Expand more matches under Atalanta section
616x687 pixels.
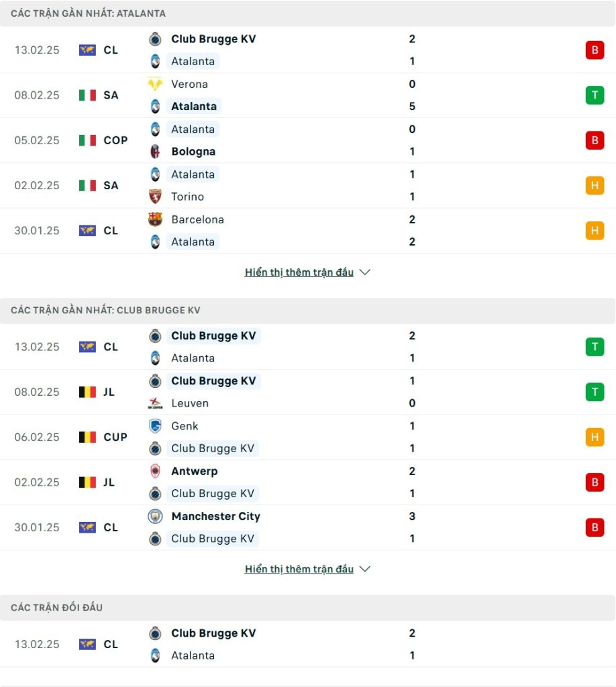[x=299, y=272]
